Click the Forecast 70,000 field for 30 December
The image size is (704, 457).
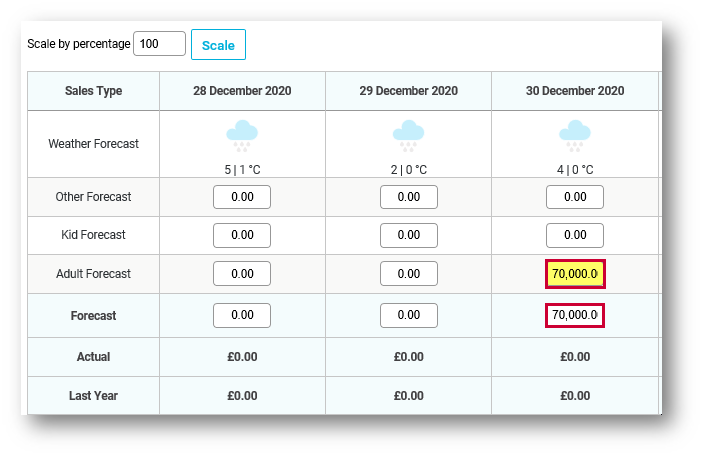click(575, 315)
